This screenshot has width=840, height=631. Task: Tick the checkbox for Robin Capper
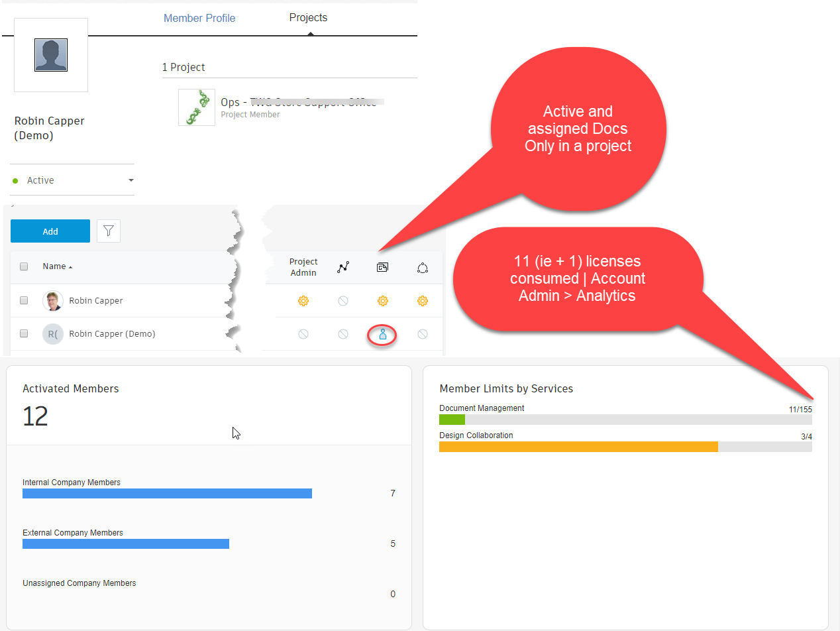click(x=24, y=300)
